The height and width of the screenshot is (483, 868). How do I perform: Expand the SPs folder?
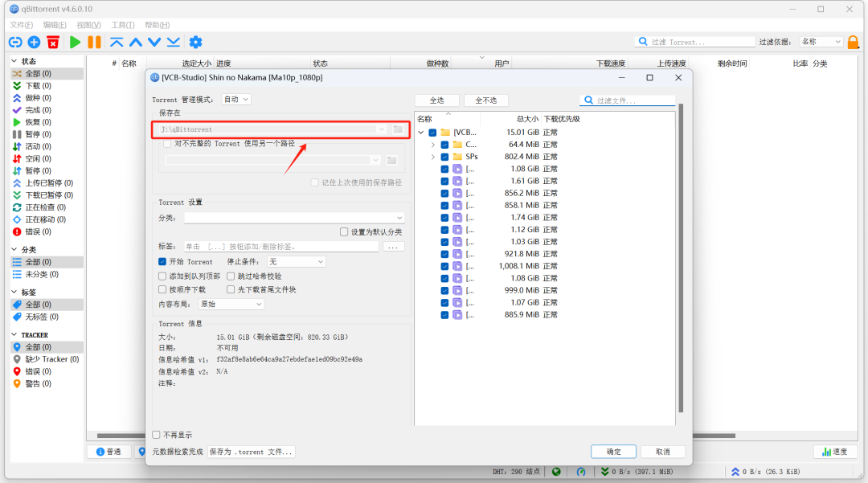point(433,157)
